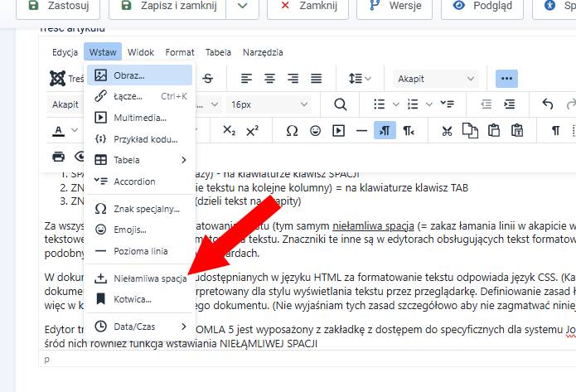Choose Emojis... menu entry
Image resolution: width=576 pixels, height=392 pixels.
[x=139, y=230]
